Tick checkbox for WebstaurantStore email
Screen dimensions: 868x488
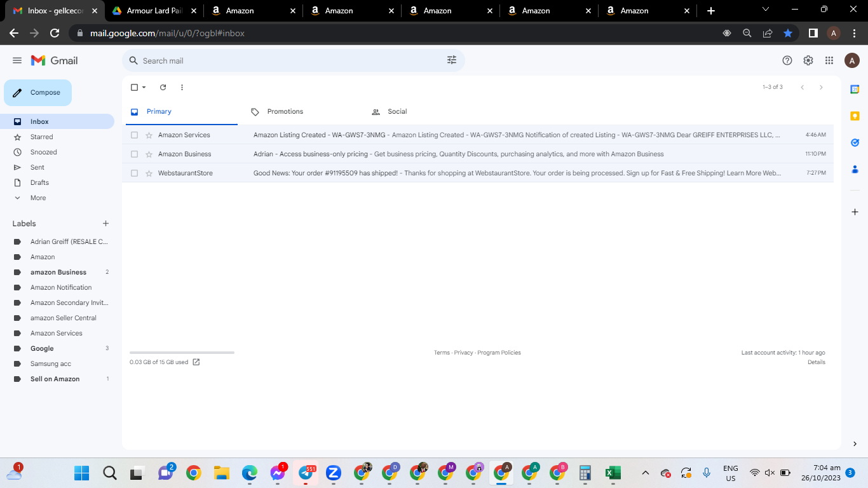click(x=134, y=173)
